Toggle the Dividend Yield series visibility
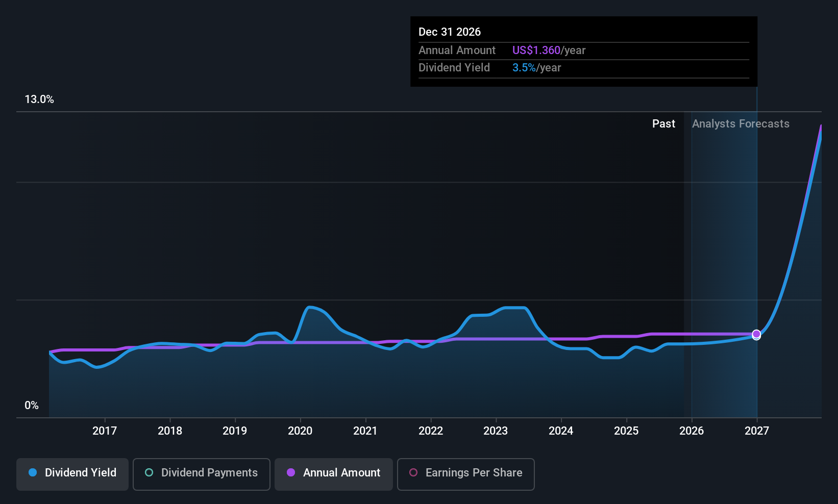 click(x=72, y=473)
